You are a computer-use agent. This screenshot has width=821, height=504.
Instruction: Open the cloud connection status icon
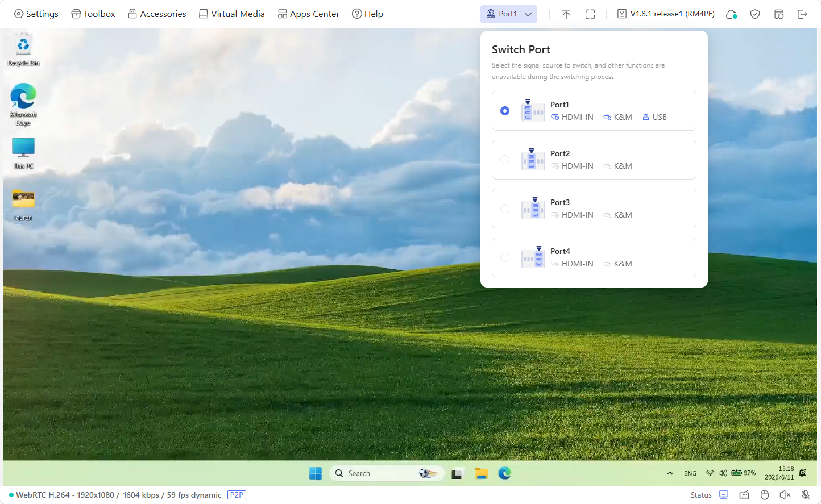pyautogui.click(x=732, y=14)
